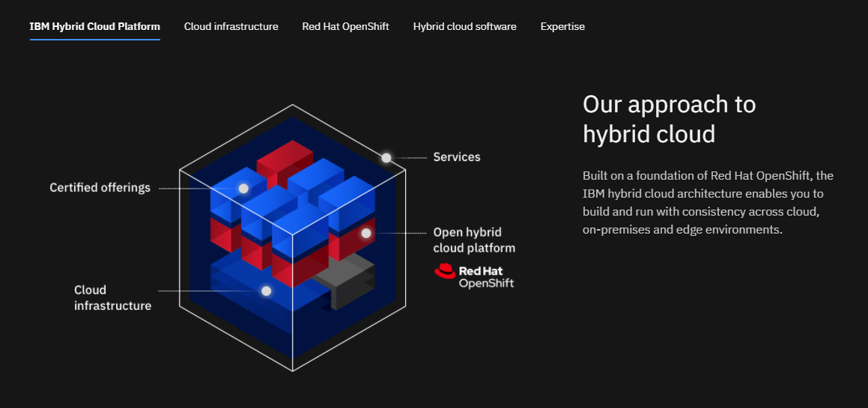Open the Expertise tab
Screen dimensions: 868x408
[562, 26]
